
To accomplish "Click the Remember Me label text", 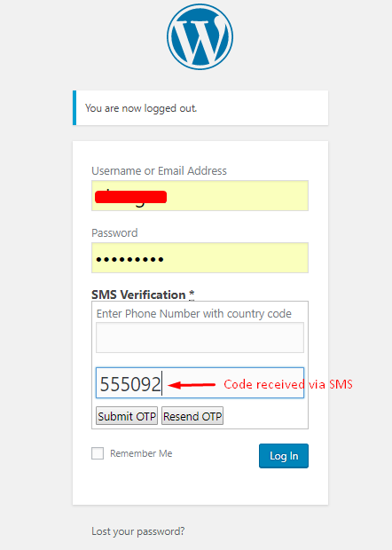I will [141, 453].
